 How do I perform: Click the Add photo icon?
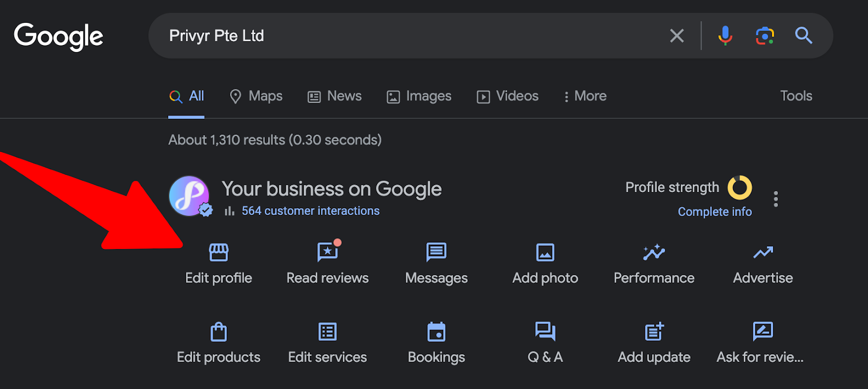(545, 252)
